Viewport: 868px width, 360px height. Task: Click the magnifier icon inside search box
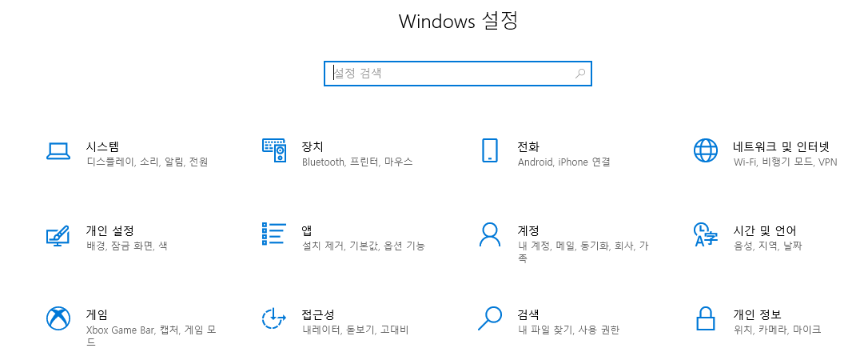coord(580,73)
